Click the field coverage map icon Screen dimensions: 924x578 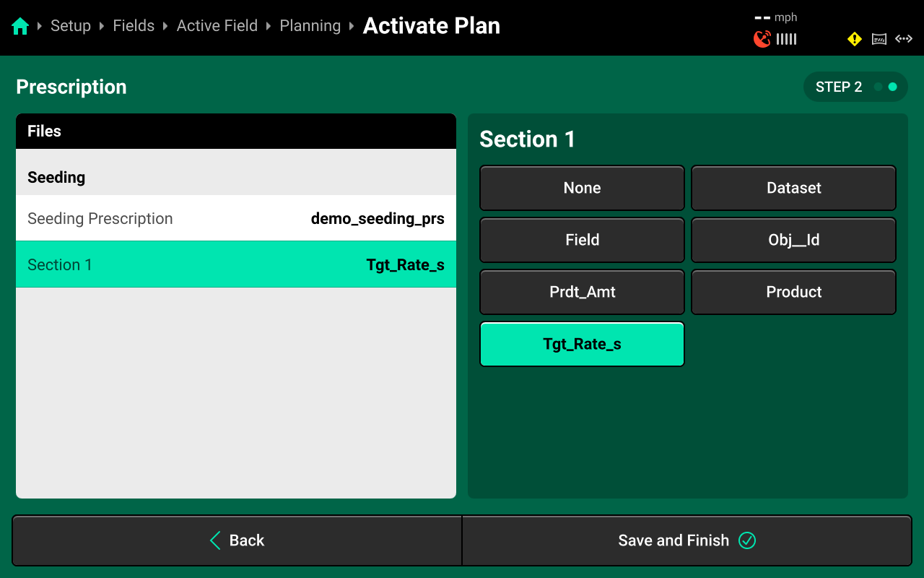[x=879, y=39]
